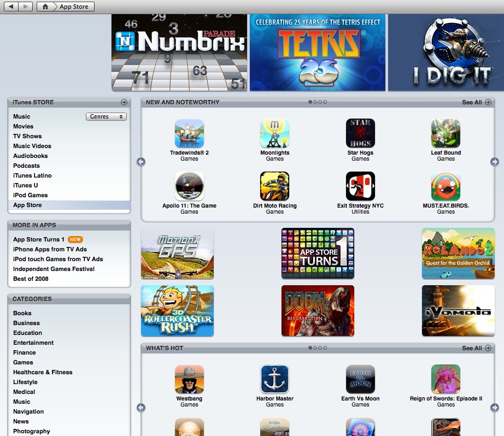Open the Dirt Moto Racing app icon
This screenshot has width=504, height=436.
(275, 186)
